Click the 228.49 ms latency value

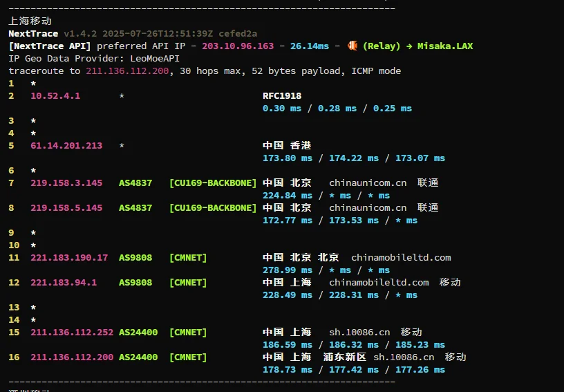click(288, 295)
